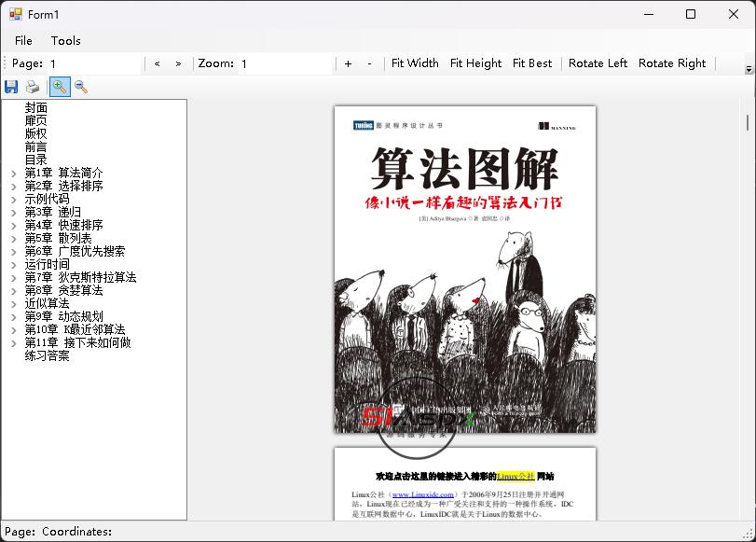Screen dimensions: 756x542
Task: Open the www.Linuxidc.com hyperlink
Action: [x=423, y=494]
